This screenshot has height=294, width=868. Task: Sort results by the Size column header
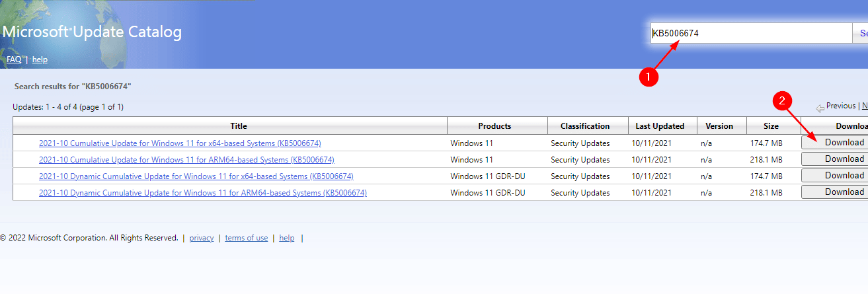point(771,126)
